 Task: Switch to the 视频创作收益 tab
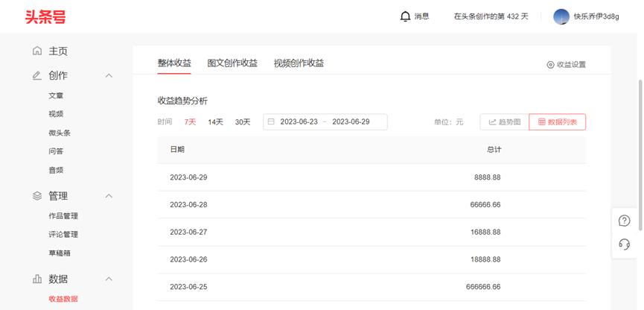(x=299, y=63)
